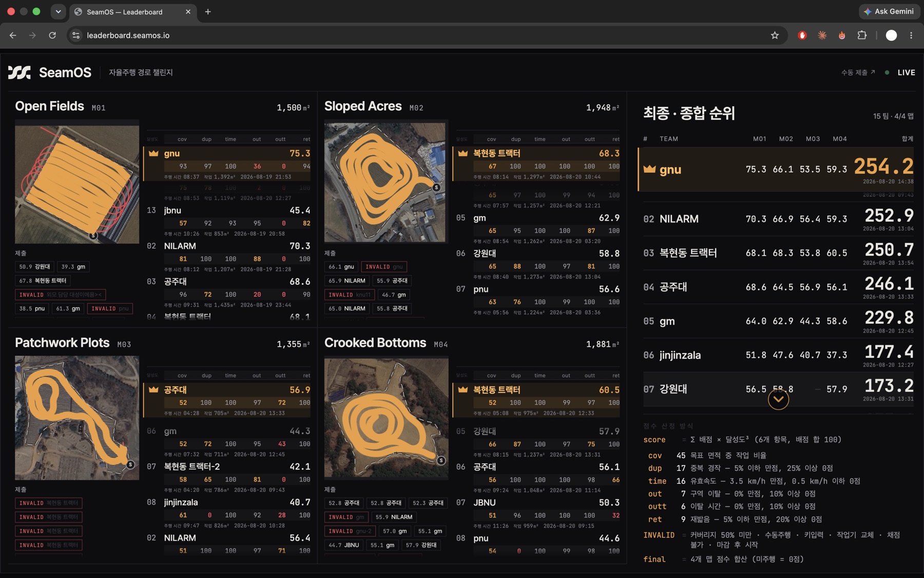Screen dimensions: 924x578
Task: Click the crown icon beside gnu in final ranking
Action: [649, 169]
